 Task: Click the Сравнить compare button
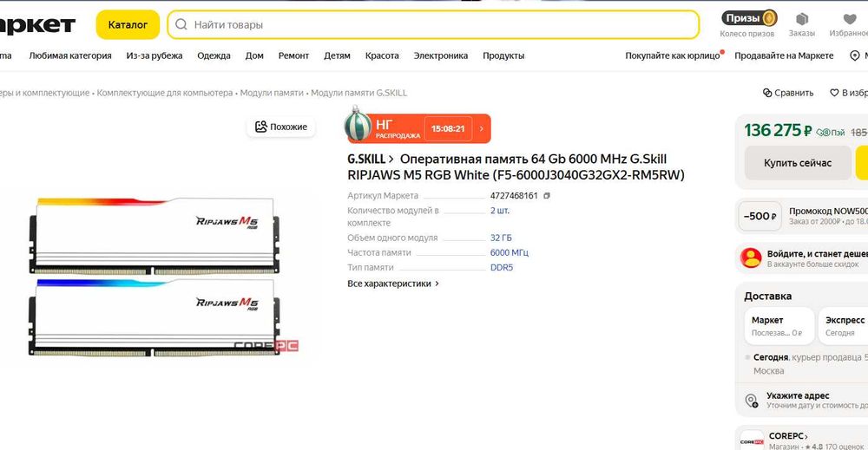pos(788,93)
